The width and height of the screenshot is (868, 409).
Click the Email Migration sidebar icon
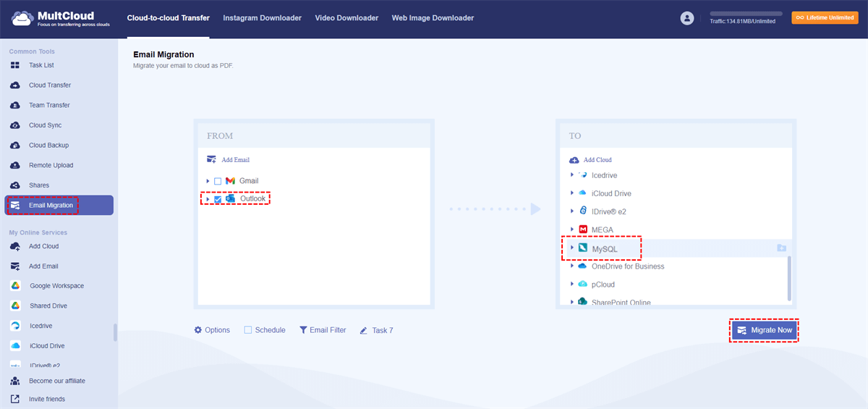click(15, 206)
